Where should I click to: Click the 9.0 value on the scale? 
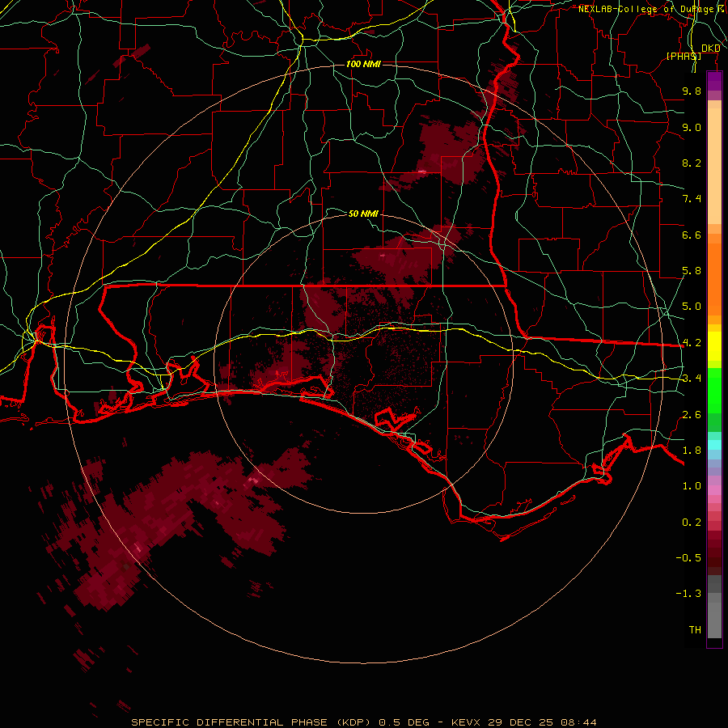click(692, 127)
